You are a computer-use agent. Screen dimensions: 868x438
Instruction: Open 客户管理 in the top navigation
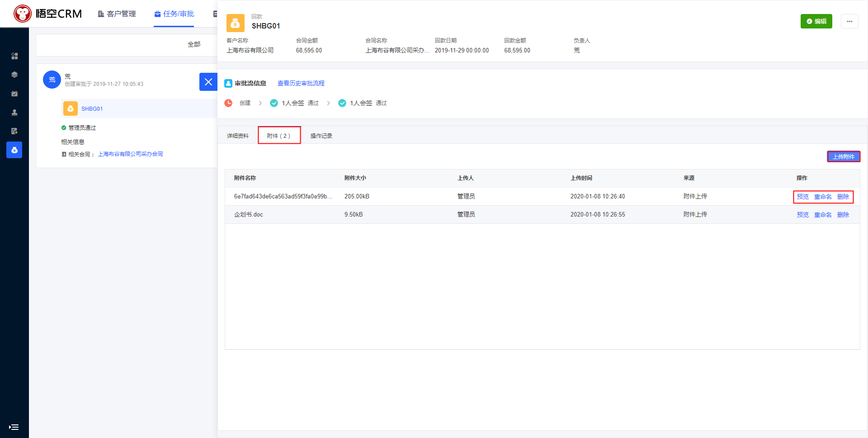[x=117, y=14]
